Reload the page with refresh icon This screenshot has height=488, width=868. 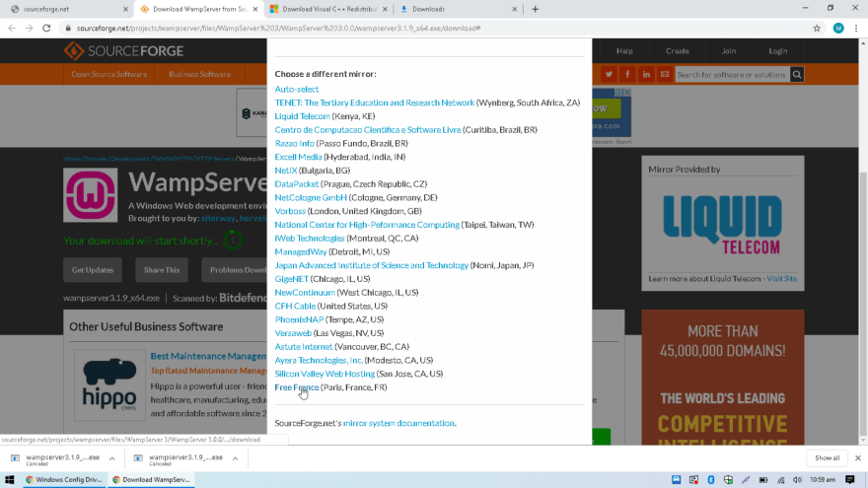click(x=46, y=29)
